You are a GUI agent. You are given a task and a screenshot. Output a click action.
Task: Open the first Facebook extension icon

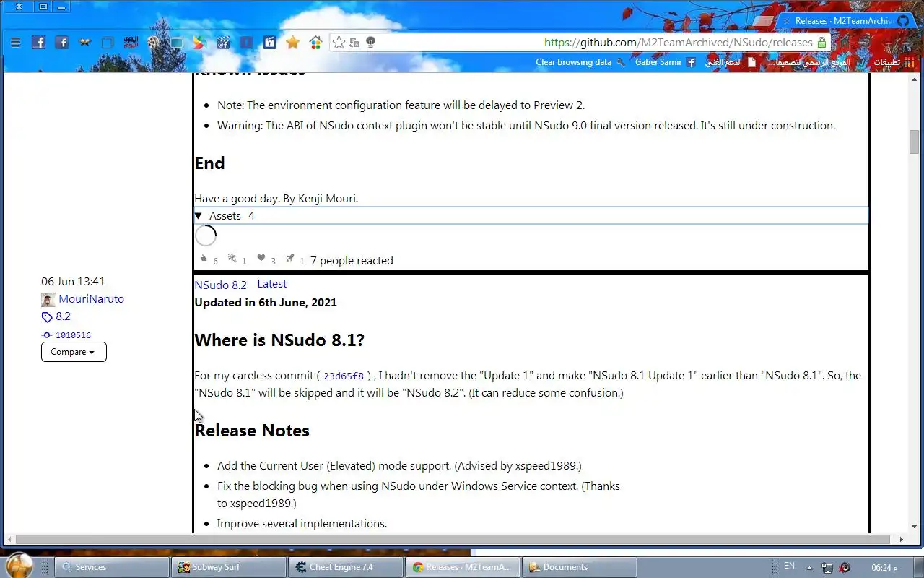point(39,43)
